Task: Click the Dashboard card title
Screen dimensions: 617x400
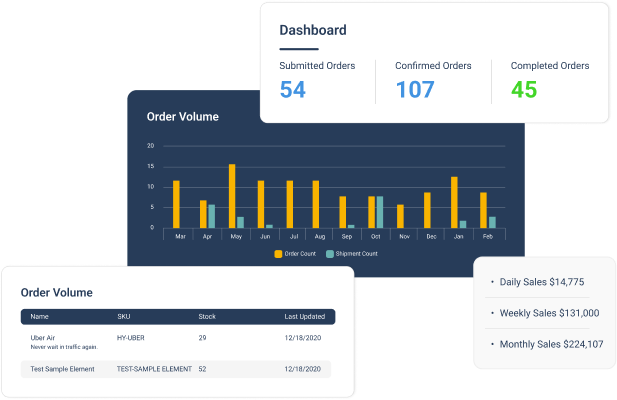Action: [x=312, y=30]
